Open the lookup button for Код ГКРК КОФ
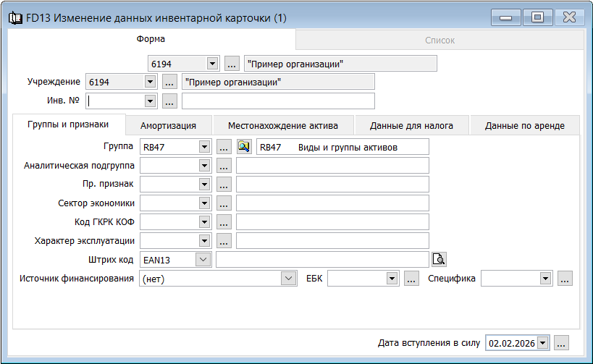The width and height of the screenshot is (593, 364). tap(224, 222)
